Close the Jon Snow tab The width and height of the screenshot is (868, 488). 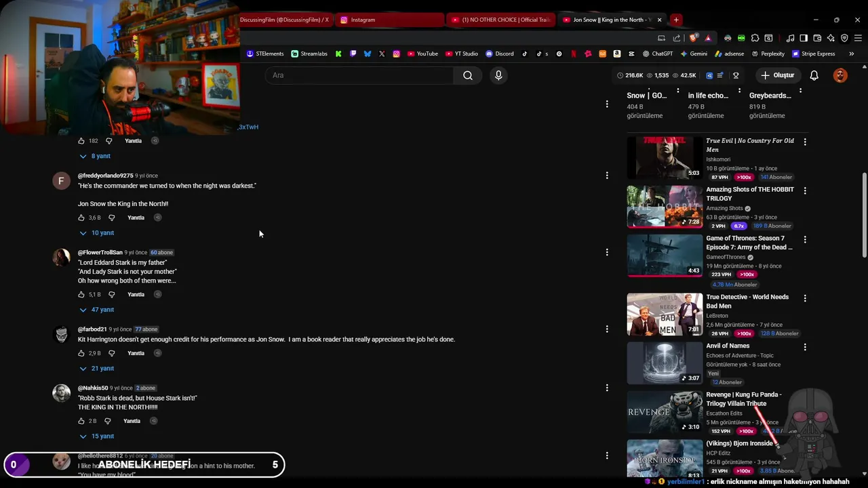(x=659, y=20)
